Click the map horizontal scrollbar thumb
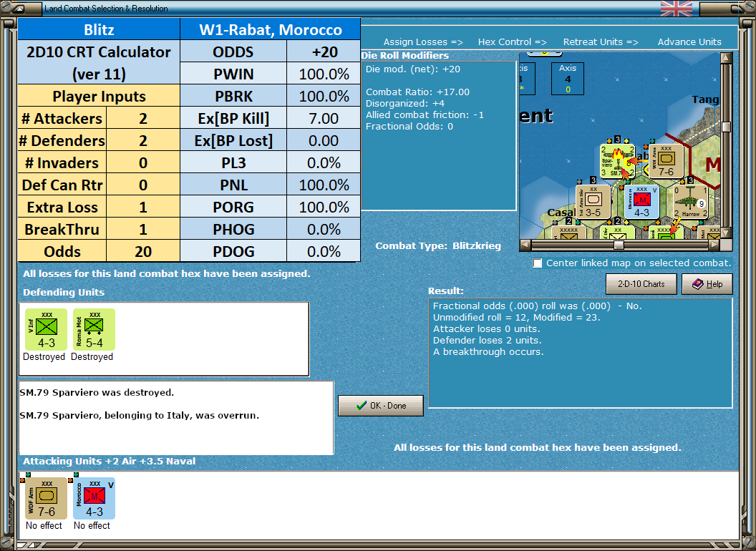The width and height of the screenshot is (756, 551). pyautogui.click(x=619, y=245)
